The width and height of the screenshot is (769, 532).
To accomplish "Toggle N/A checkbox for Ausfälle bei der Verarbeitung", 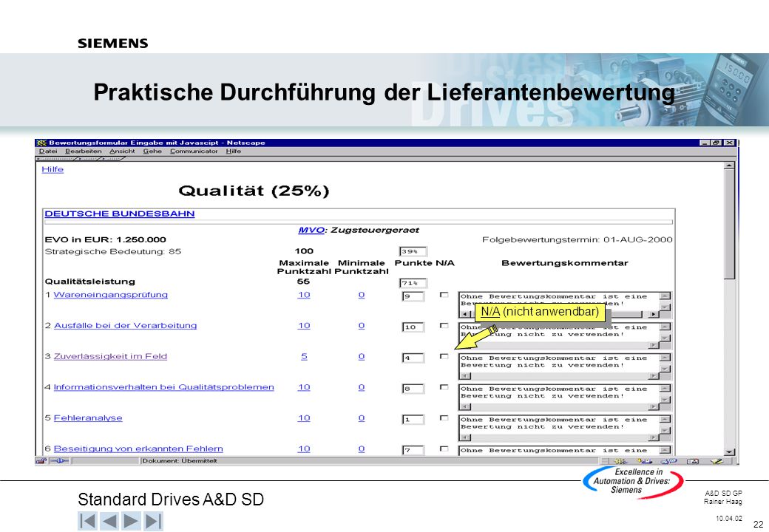I will [444, 326].
